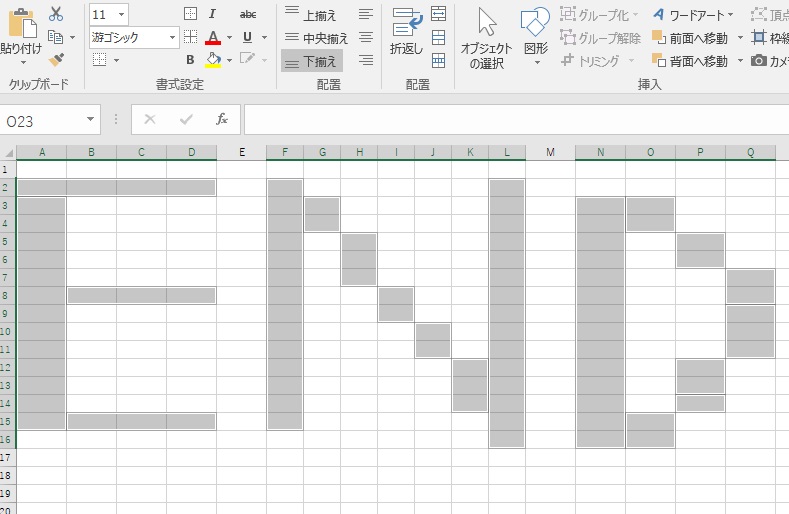Image resolution: width=789 pixels, height=514 pixels.
Task: Click the ワードアート WordArt icon
Action: [x=658, y=15]
